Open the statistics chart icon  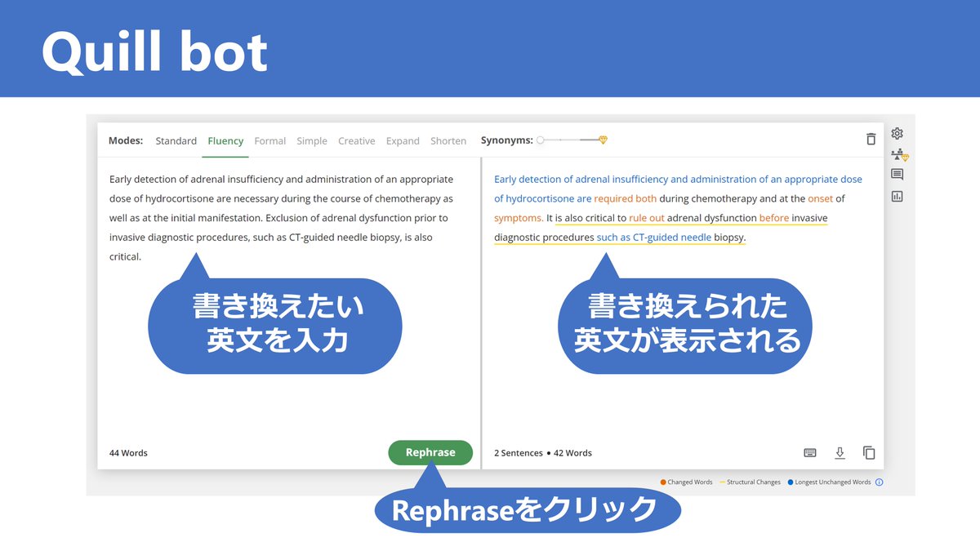point(898,197)
